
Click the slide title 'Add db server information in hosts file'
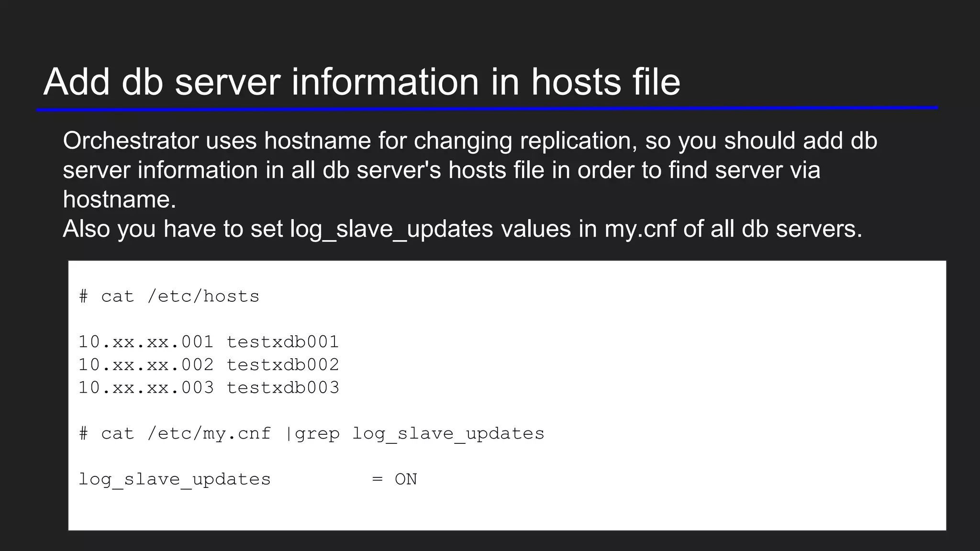coord(362,82)
